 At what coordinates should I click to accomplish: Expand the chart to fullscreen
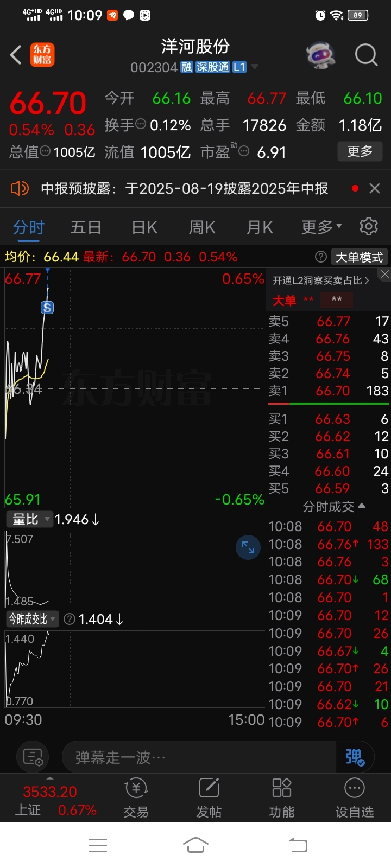pos(248,547)
